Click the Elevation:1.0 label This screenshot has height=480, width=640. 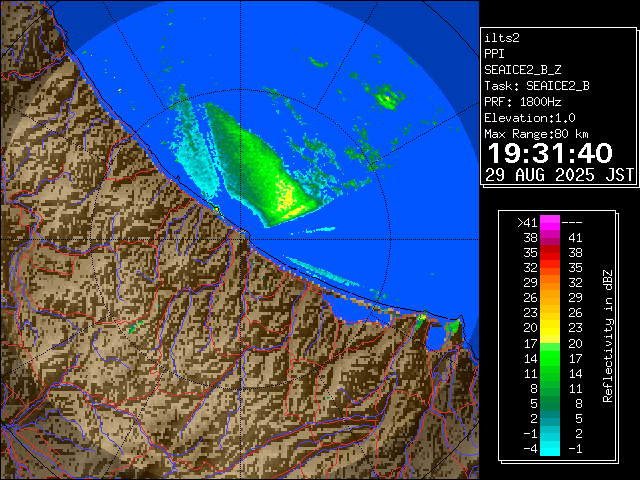[x=526, y=117]
